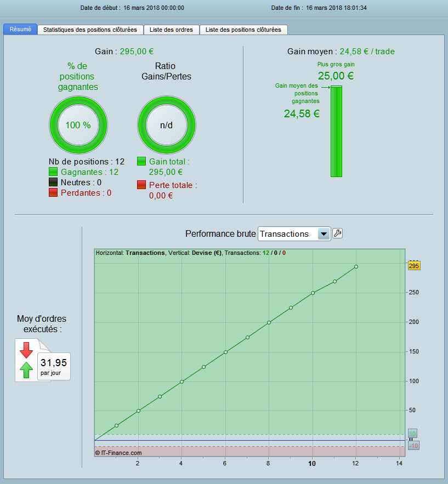Open the Transactions dropdown for Performance brute
448x484 pixels.
(x=294, y=234)
